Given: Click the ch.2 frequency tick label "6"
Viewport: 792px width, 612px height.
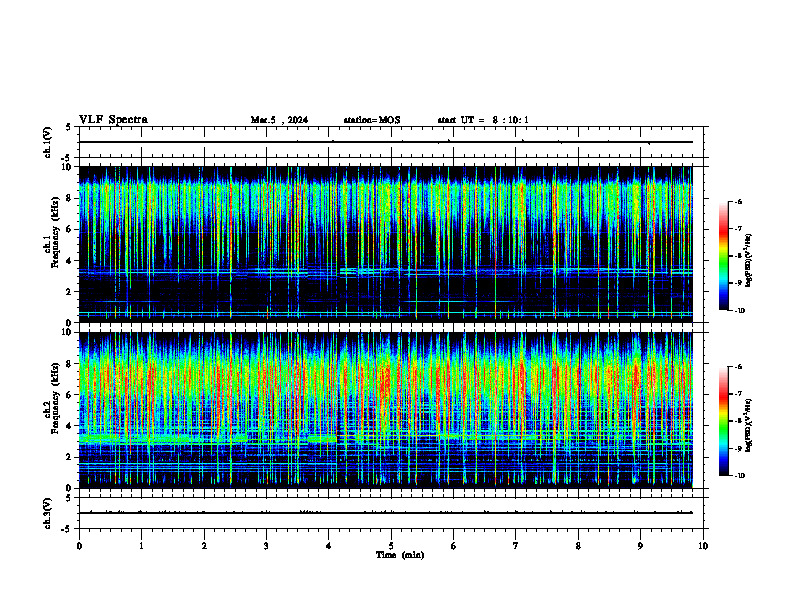Looking at the screenshot, I should 70,395.
